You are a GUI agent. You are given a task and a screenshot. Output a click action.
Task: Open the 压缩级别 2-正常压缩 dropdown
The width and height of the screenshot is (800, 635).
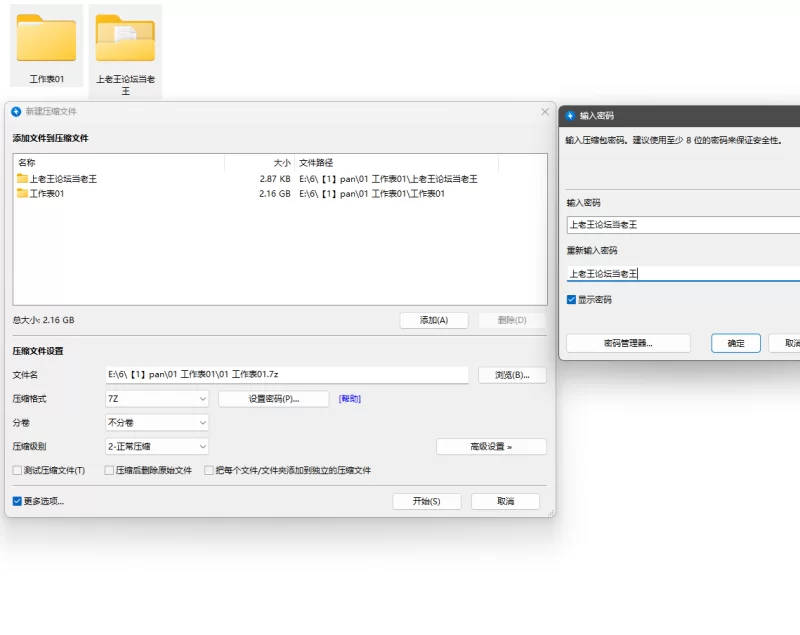[157, 447]
